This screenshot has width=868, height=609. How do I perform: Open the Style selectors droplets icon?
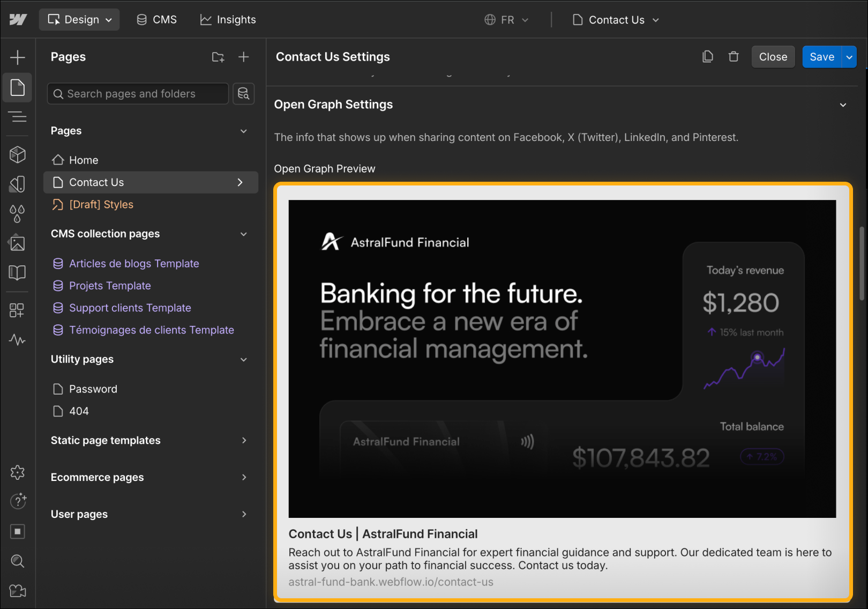[18, 213]
